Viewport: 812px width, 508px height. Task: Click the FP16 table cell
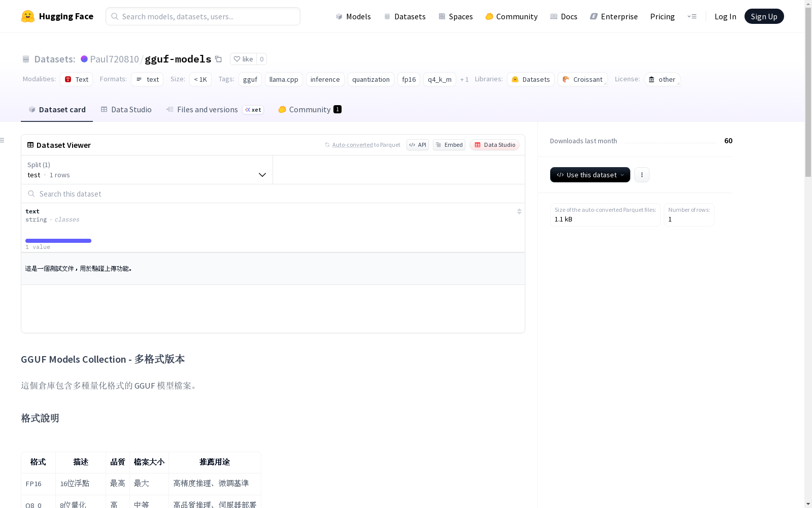[38, 484]
